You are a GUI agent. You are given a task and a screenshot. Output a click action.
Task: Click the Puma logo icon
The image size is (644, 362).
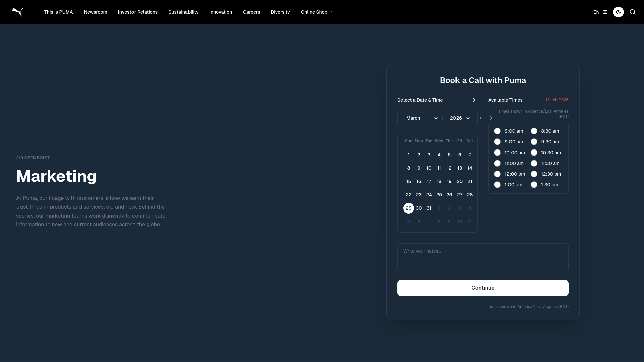[x=17, y=12]
